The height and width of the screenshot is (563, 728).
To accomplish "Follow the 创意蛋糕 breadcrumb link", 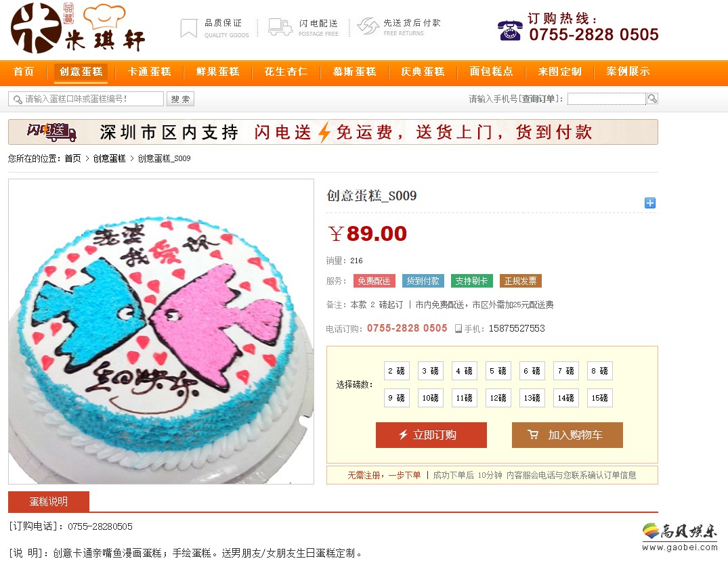I will click(109, 158).
